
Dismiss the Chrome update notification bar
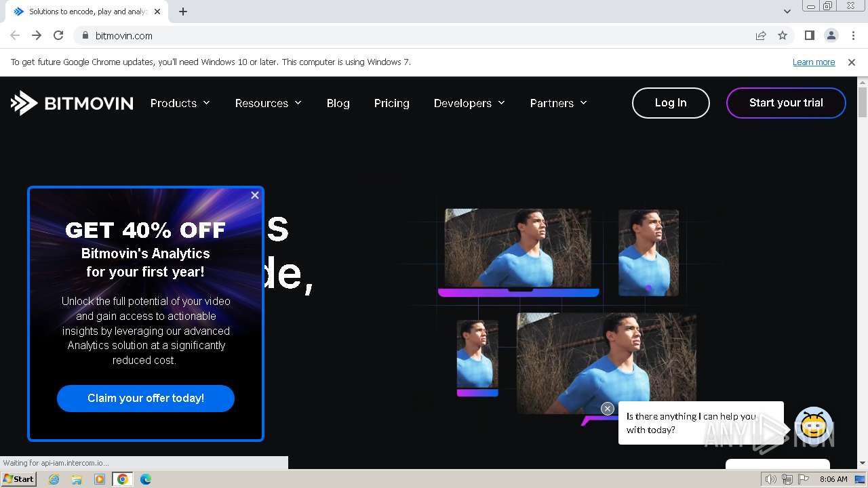[x=852, y=62]
